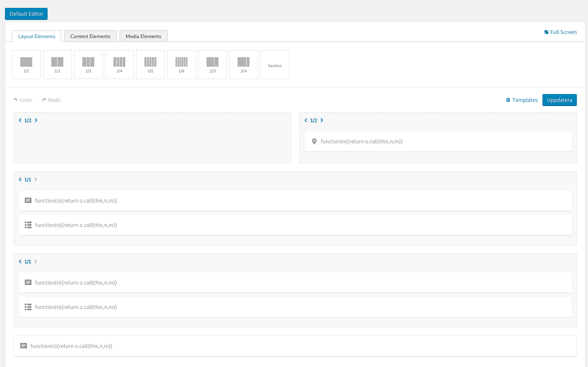Open the map pin element in right column
The height and width of the screenshot is (367, 588).
pos(314,141)
